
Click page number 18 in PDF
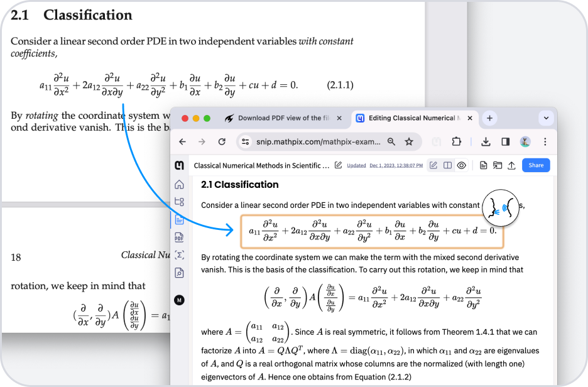(16, 257)
